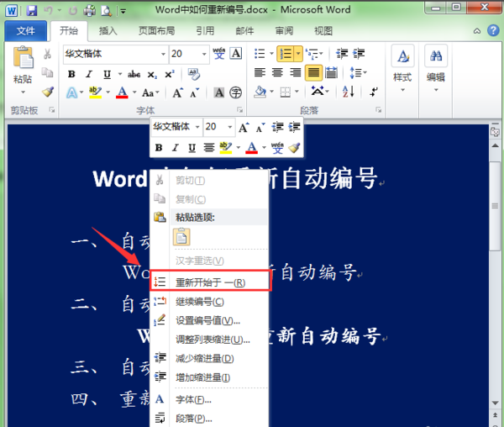Click the show paragraph marks icon

point(373,92)
